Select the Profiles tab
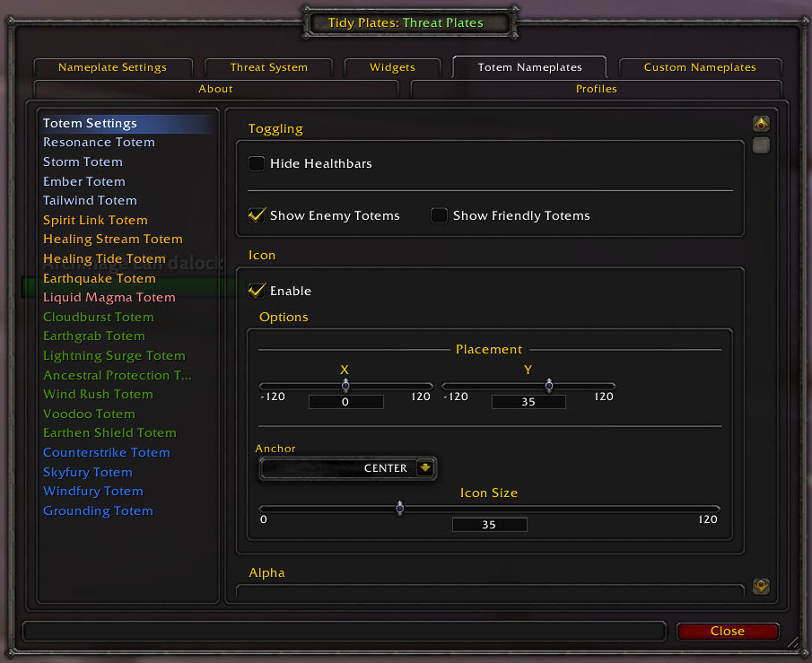The width and height of the screenshot is (812, 663). pos(596,89)
